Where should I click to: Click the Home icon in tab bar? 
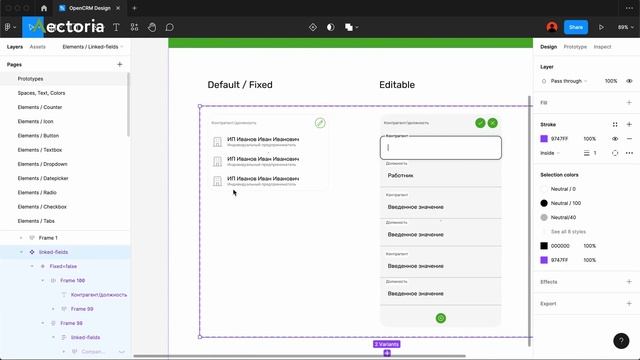(44, 8)
